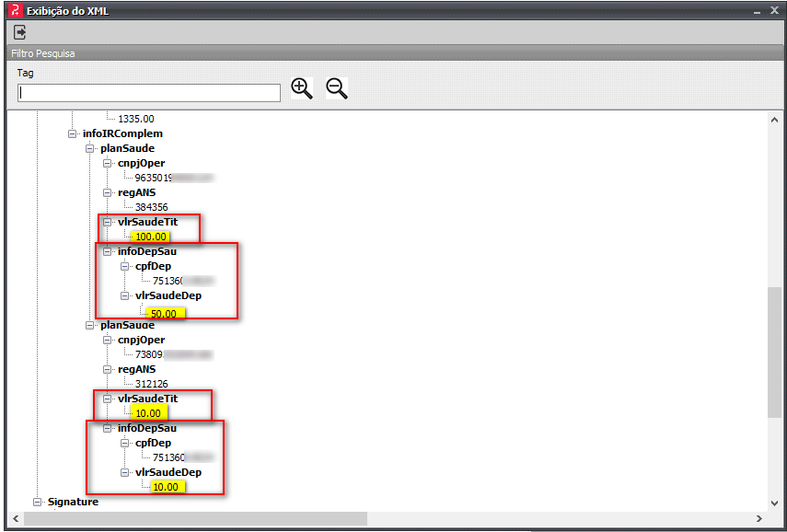Viewport: 787px width, 532px height.
Task: Collapse the infoDepSau node containing 50.00
Action: (107, 252)
